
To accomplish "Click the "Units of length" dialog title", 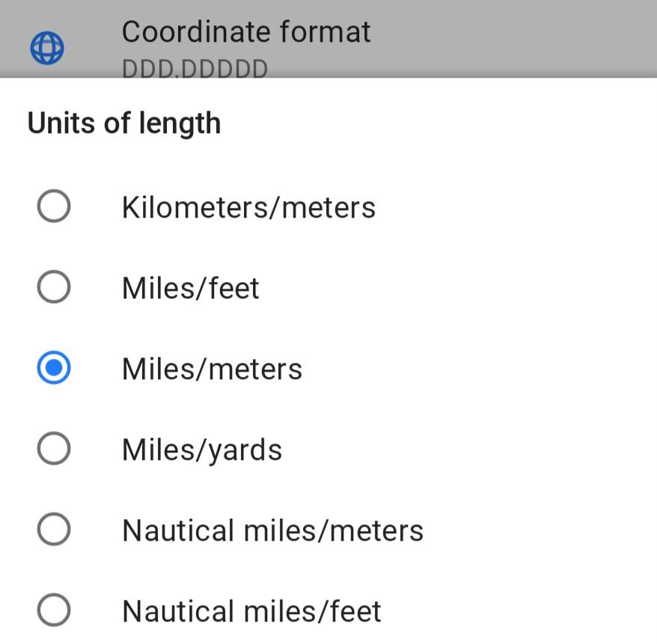I will tap(124, 123).
